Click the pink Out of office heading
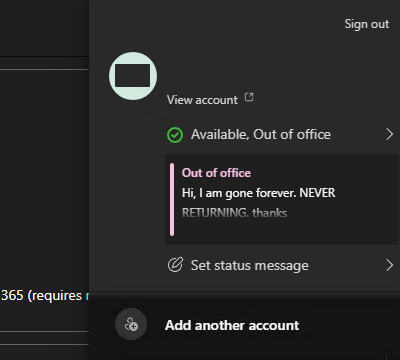This screenshot has width=400, height=360. click(216, 173)
